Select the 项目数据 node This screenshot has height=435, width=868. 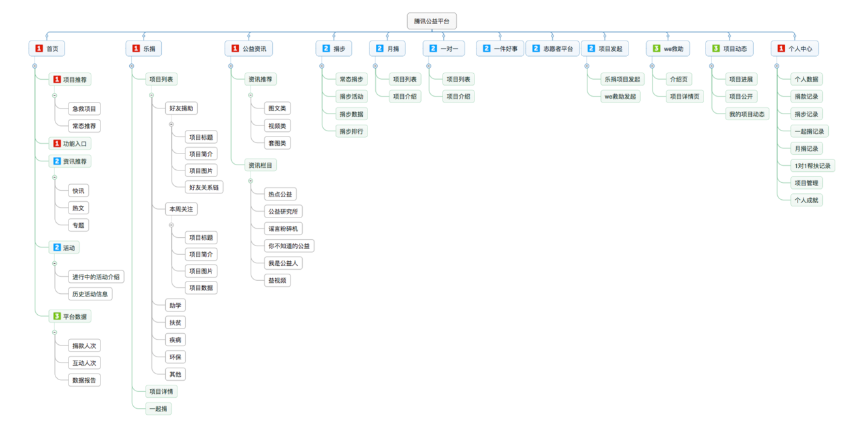pyautogui.click(x=201, y=288)
